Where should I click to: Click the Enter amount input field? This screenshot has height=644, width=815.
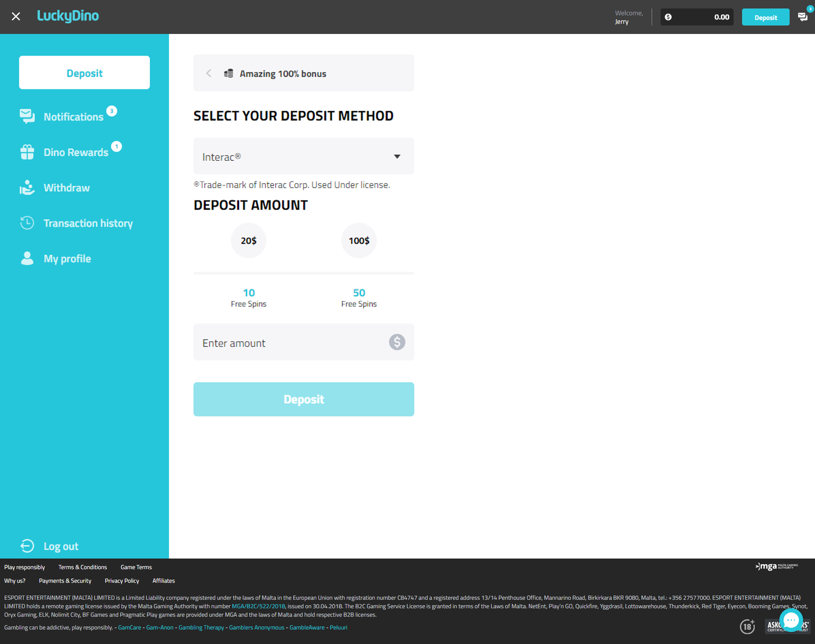click(304, 342)
